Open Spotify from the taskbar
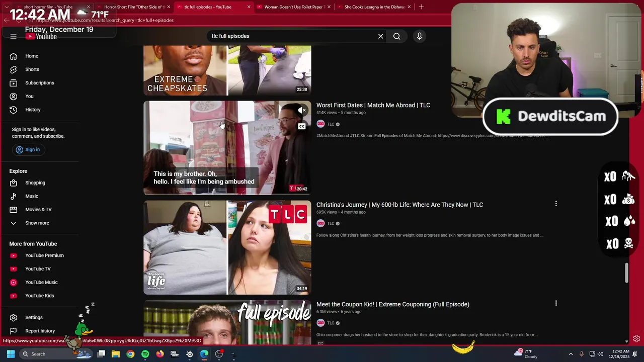Viewport: 644px width, 362px height. [x=145, y=354]
